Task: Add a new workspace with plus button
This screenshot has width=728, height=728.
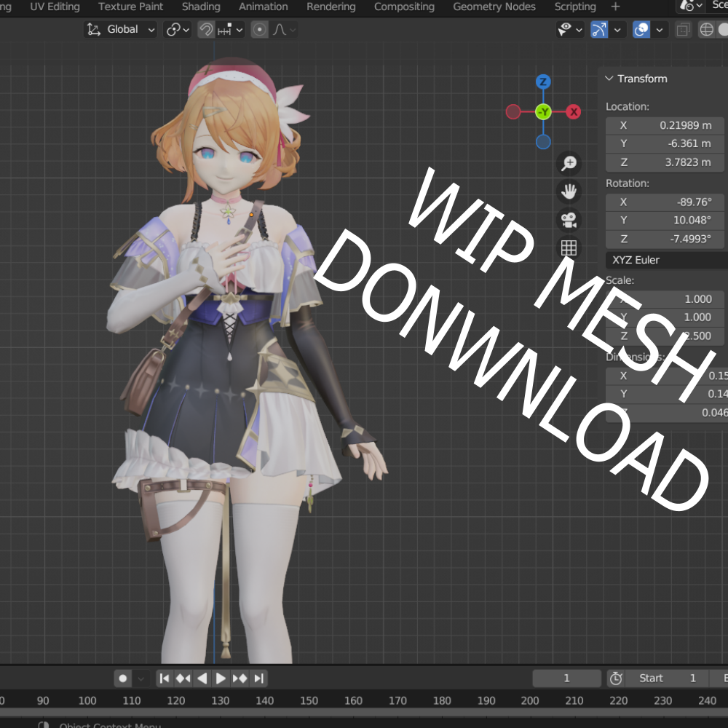Action: point(616,7)
